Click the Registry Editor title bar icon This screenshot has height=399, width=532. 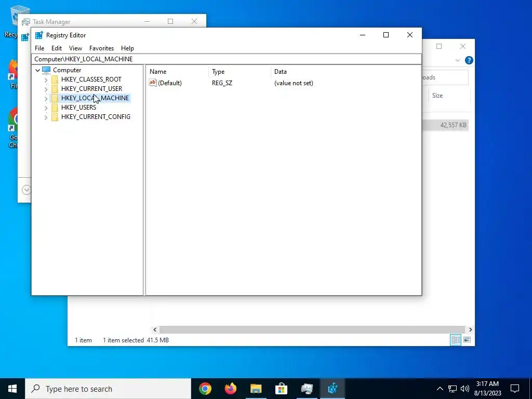click(x=39, y=35)
